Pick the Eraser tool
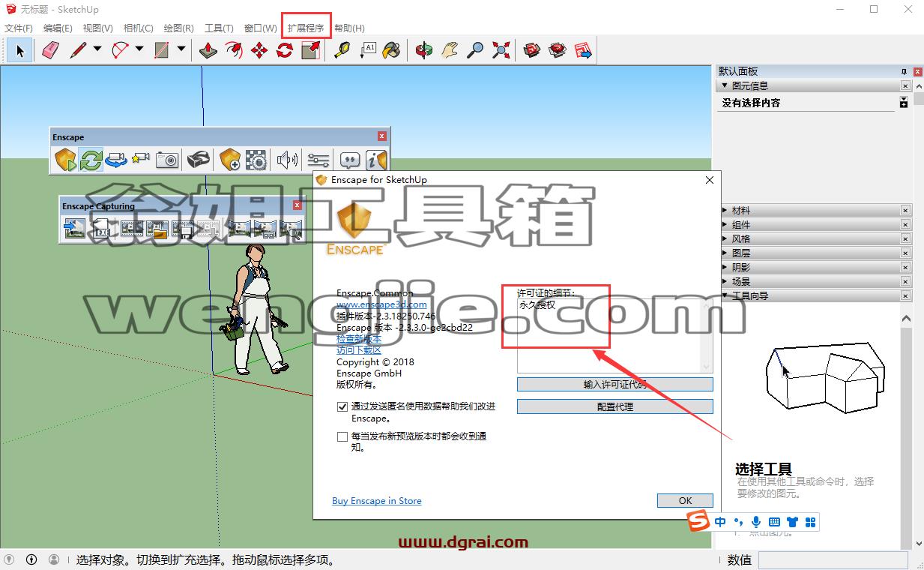Screen dimensions: 924x570 pos(50,51)
